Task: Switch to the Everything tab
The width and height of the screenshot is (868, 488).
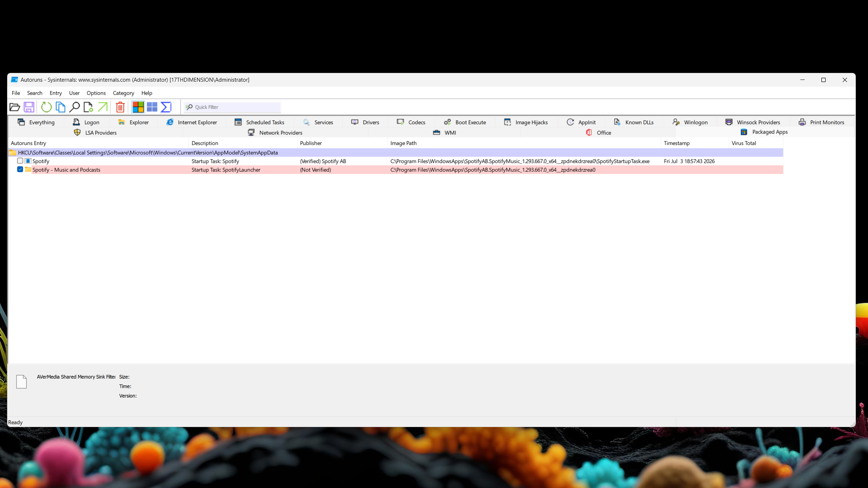Action: 36,122
